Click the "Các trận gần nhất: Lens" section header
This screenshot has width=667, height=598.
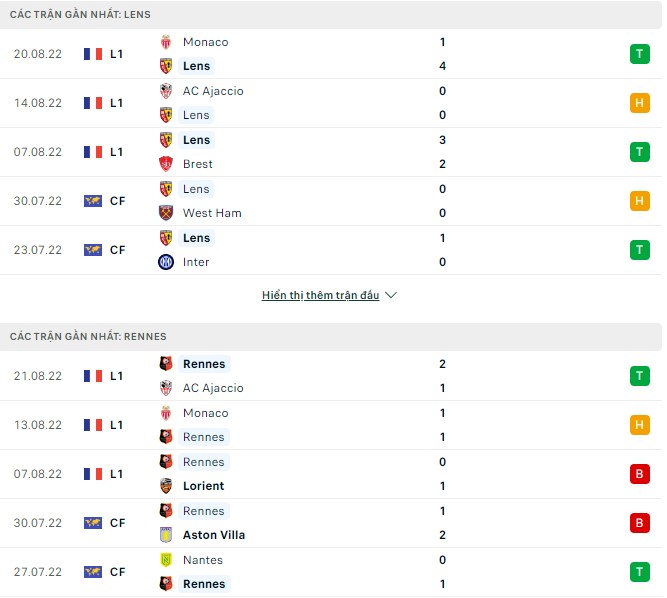point(80,15)
